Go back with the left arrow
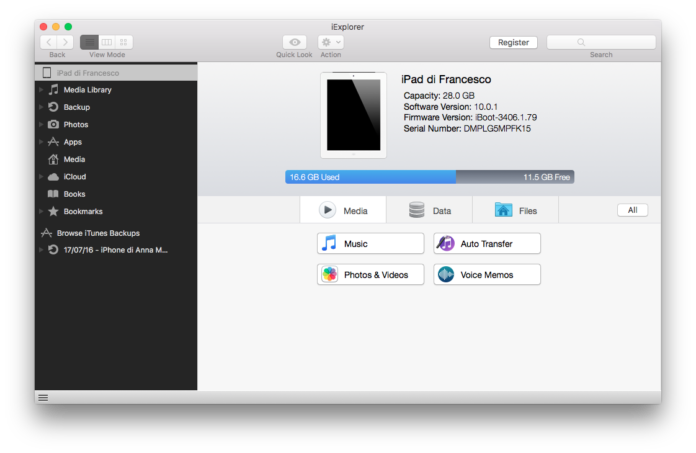 (x=48, y=42)
